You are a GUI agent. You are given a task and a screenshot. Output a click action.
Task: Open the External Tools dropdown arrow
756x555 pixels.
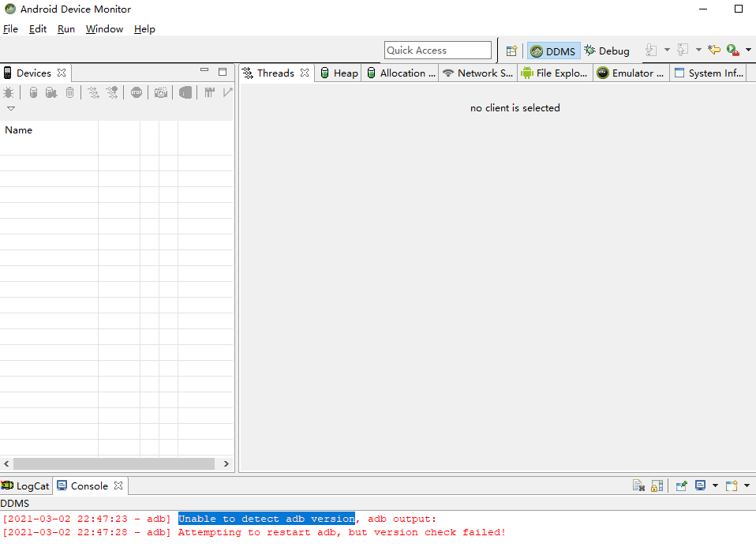748,50
